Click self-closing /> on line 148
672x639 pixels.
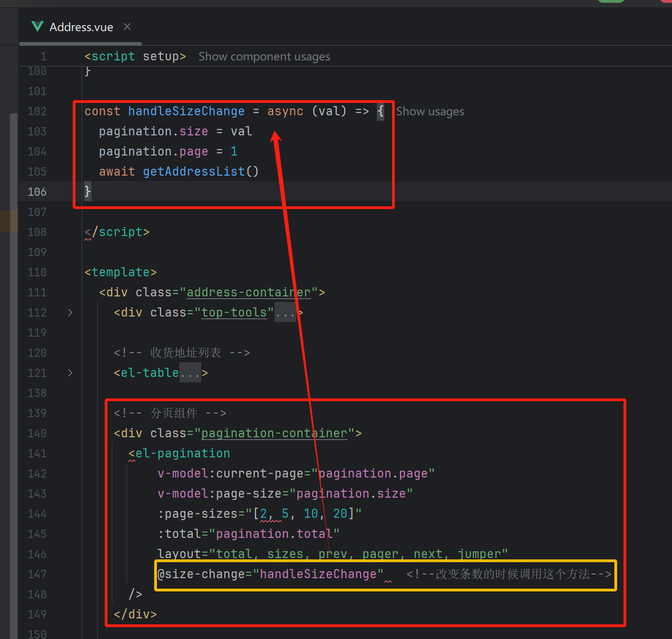click(135, 594)
